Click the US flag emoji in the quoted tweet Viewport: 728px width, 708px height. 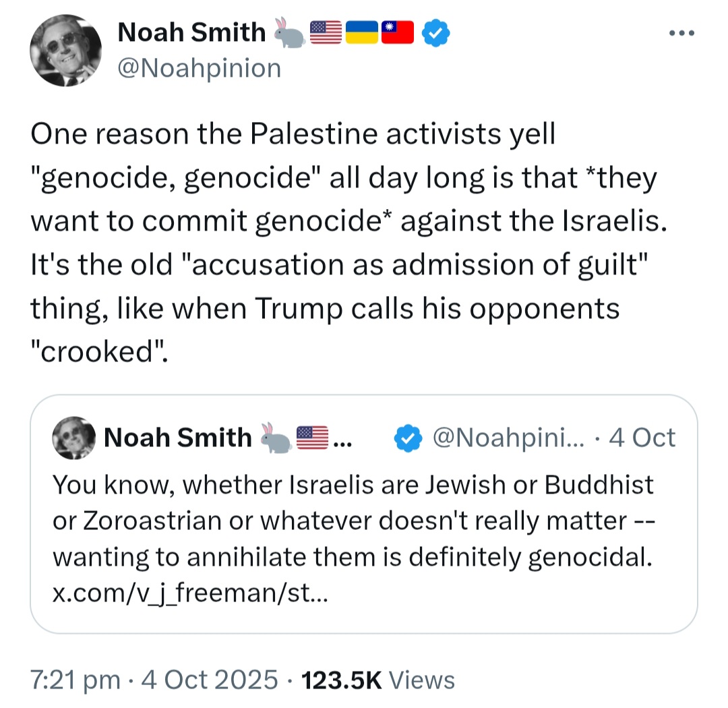coord(312,438)
